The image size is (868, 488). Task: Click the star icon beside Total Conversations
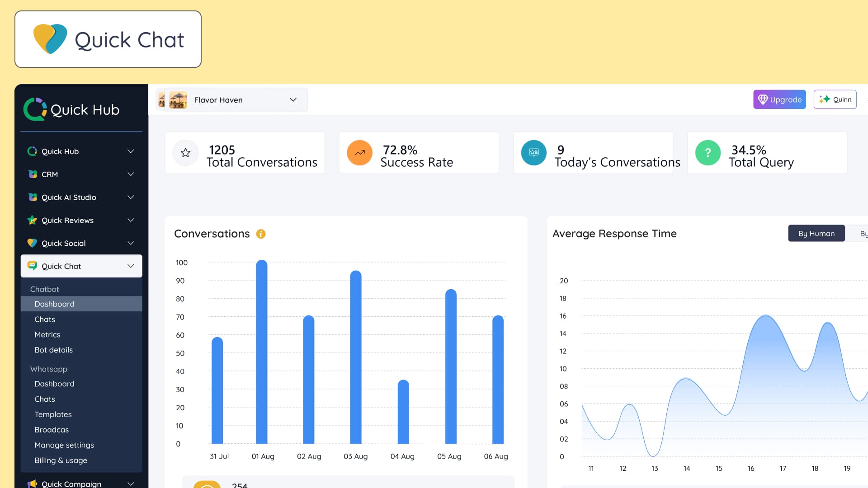coord(185,153)
